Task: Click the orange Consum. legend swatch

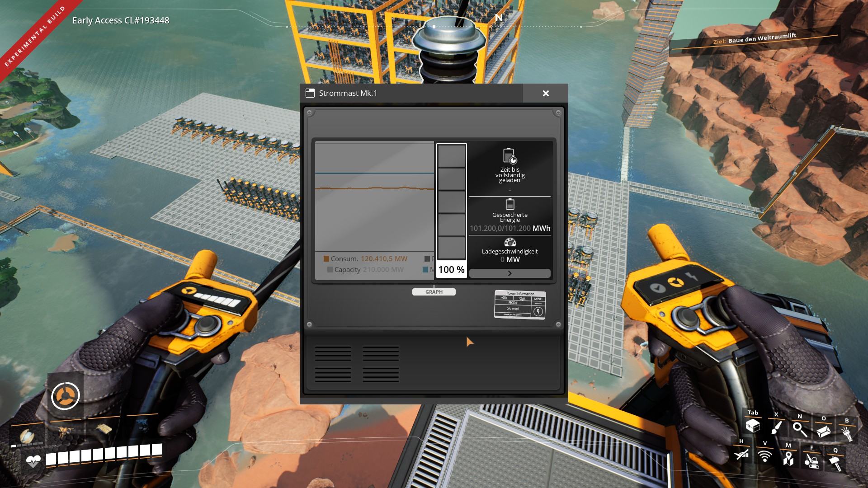Action: (x=326, y=259)
